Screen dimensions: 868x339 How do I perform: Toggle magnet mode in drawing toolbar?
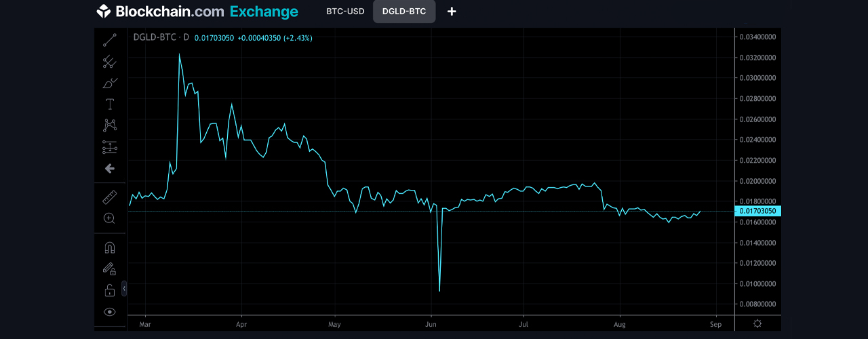click(109, 247)
